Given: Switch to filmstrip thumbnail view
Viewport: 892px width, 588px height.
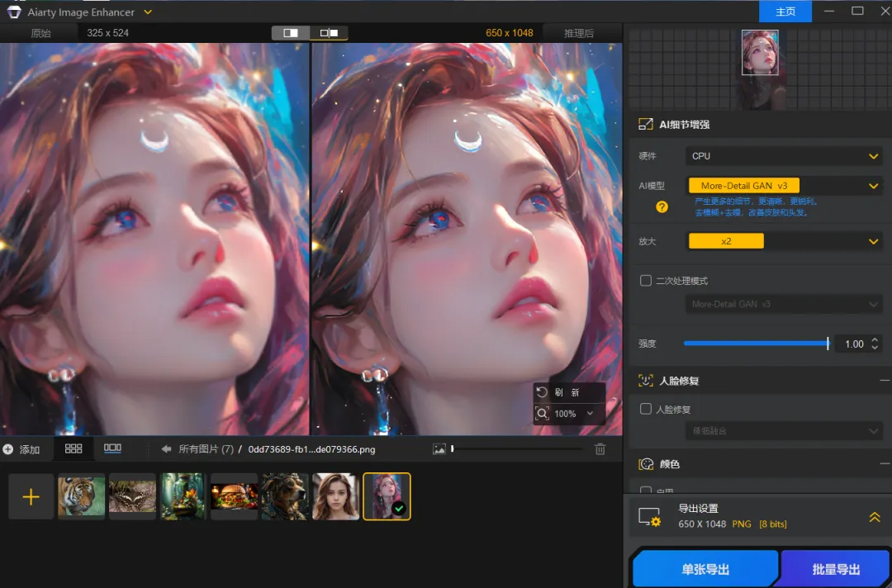Looking at the screenshot, I should tap(112, 448).
